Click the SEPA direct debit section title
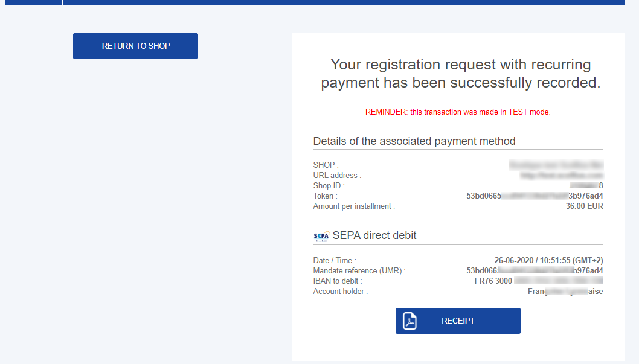 [374, 235]
